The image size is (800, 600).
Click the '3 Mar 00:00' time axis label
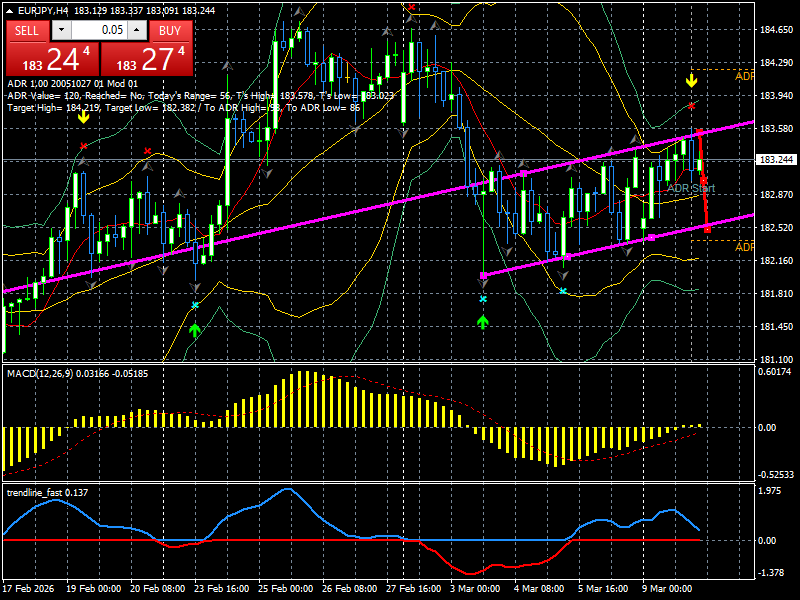point(475,589)
